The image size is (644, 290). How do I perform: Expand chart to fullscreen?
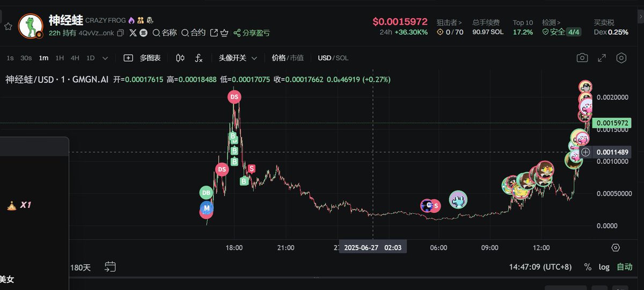[602, 58]
